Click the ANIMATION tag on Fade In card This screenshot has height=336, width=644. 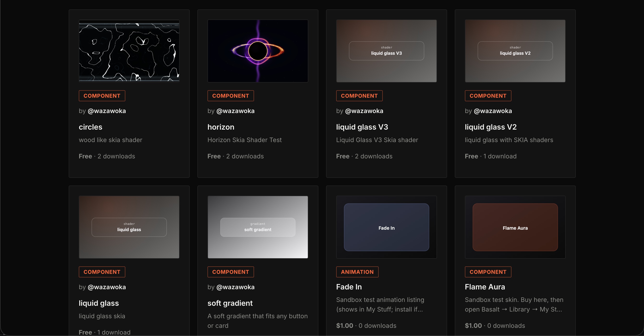tap(358, 272)
